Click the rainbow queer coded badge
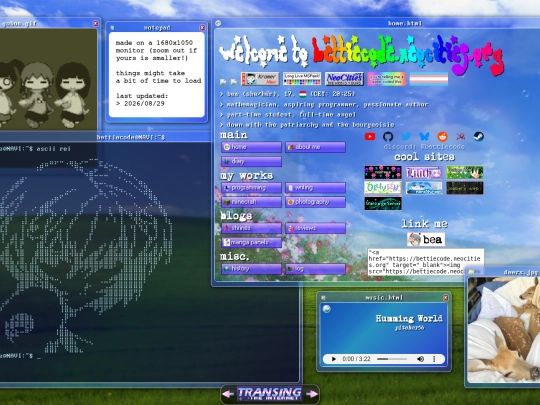The height and width of the screenshot is (405, 540). (x=386, y=79)
